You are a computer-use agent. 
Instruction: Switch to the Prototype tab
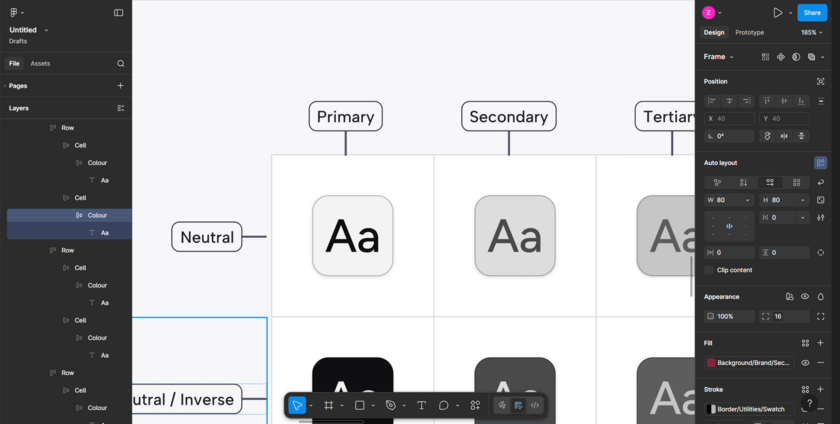click(749, 33)
